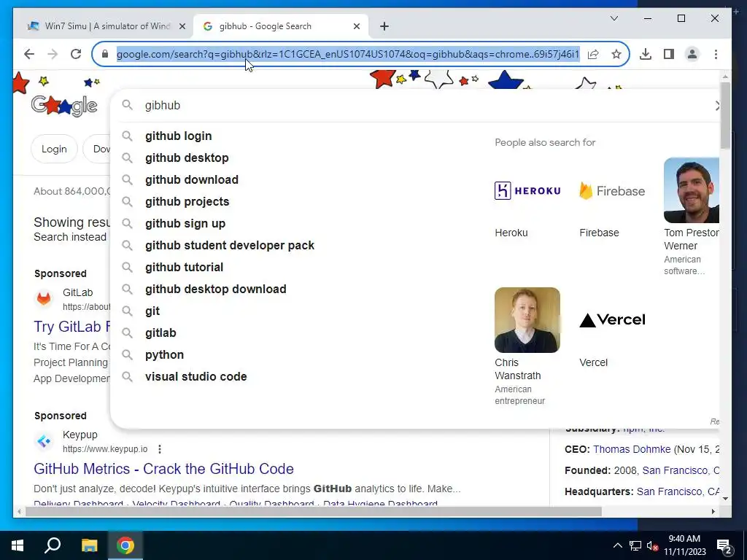
Task: Open the Try GitLab sponsored link
Action: pyautogui.click(x=72, y=327)
